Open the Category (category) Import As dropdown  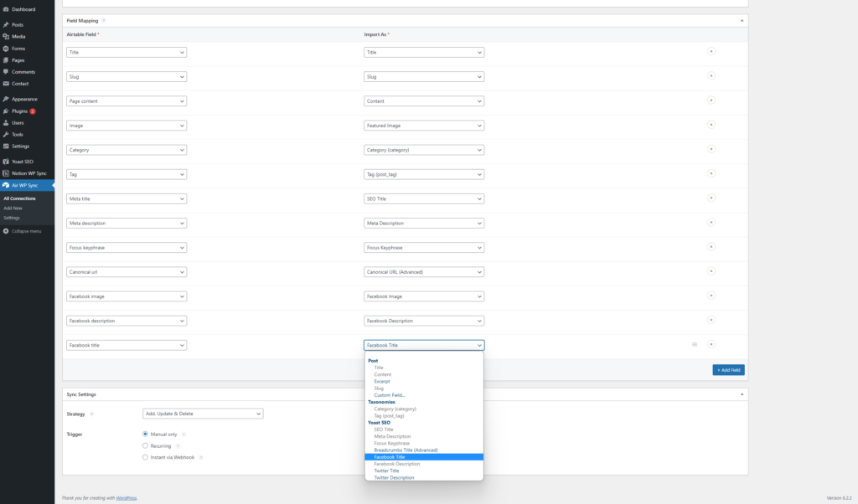coord(423,150)
